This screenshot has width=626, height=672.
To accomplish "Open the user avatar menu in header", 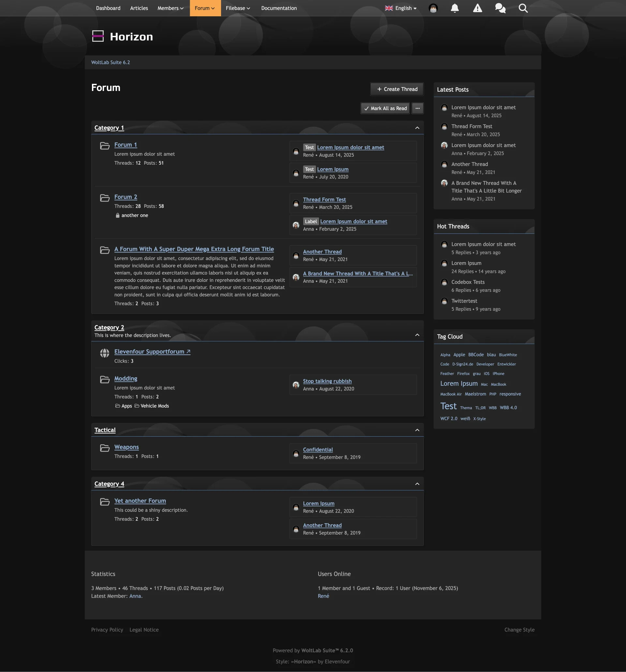I will [x=433, y=8].
